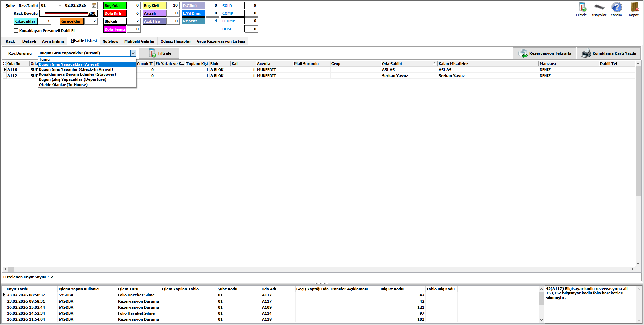This screenshot has width=644, height=325.
Task: Click the Girecekler button
Action: point(71,21)
